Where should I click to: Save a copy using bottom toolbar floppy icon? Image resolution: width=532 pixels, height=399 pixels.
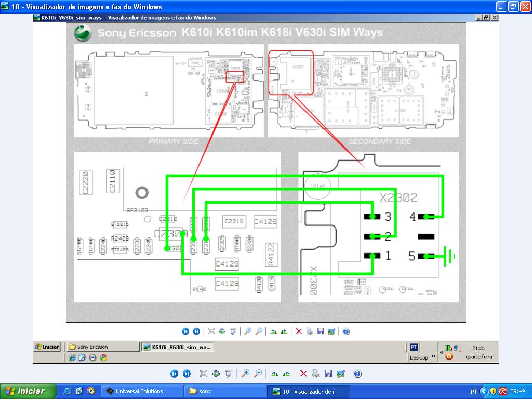point(328,374)
